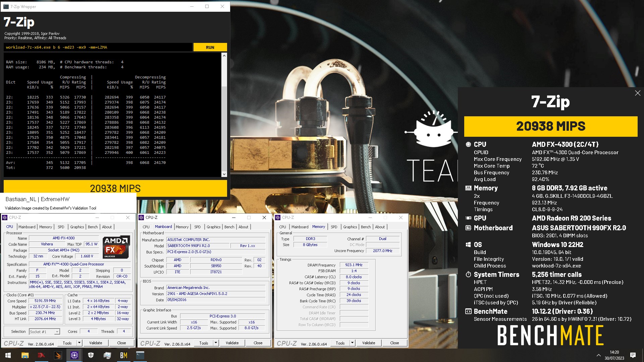
Task: Click the yellow 20938 MIPS bar in 7-Zip Wrapper
Action: [x=115, y=188]
